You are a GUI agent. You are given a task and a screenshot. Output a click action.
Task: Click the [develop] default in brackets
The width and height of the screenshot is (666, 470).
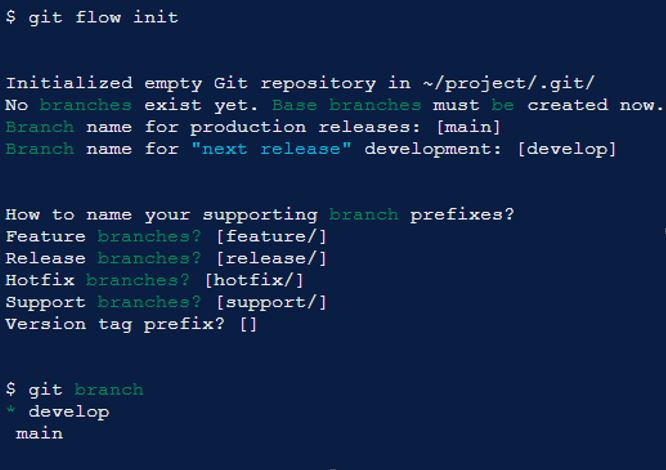(x=567, y=149)
